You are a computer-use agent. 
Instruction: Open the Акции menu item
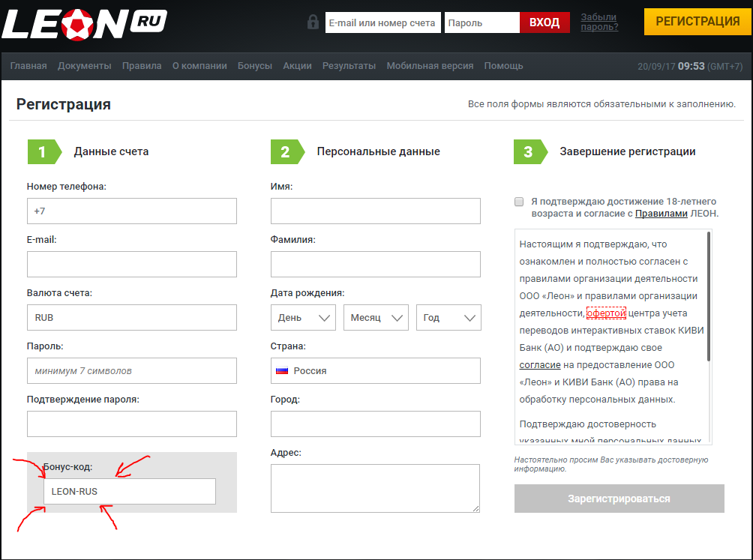(297, 66)
